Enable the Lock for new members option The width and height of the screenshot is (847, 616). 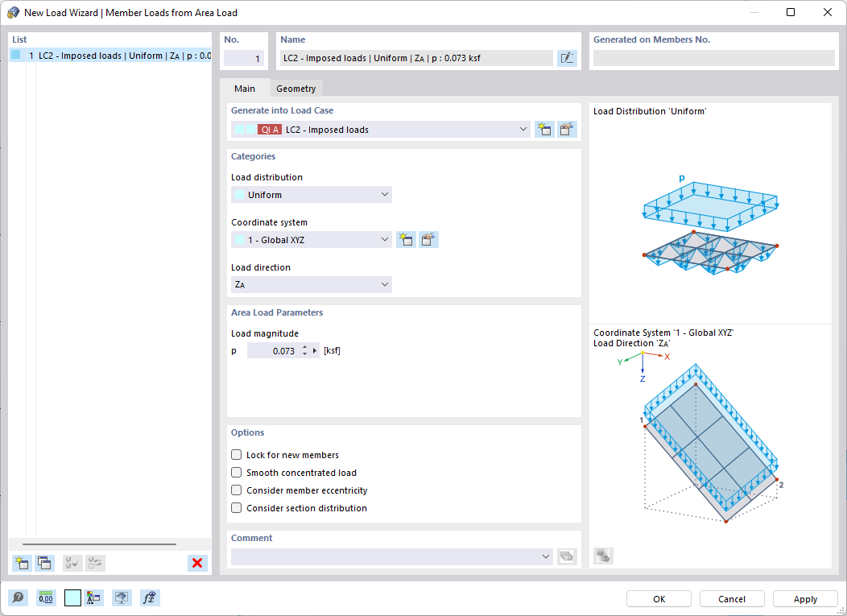tap(236, 454)
